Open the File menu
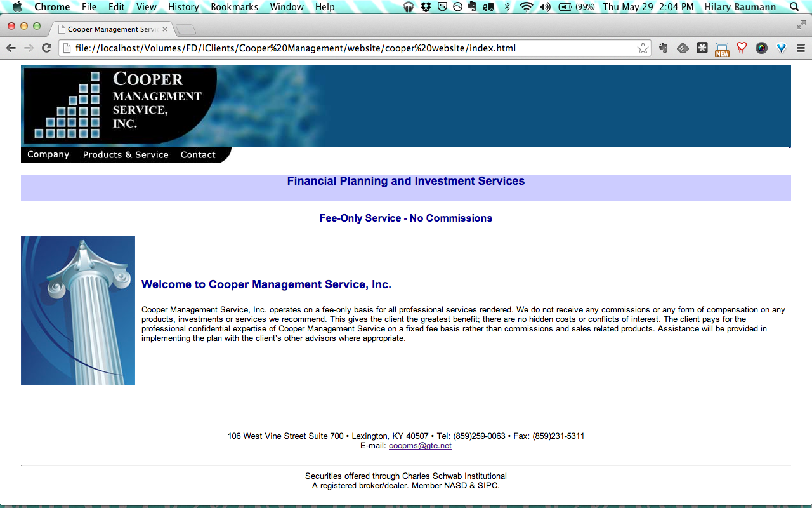This screenshot has width=812, height=508. click(89, 7)
